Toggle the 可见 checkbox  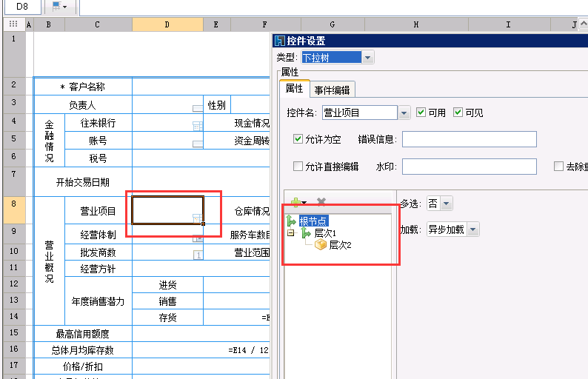coord(458,112)
